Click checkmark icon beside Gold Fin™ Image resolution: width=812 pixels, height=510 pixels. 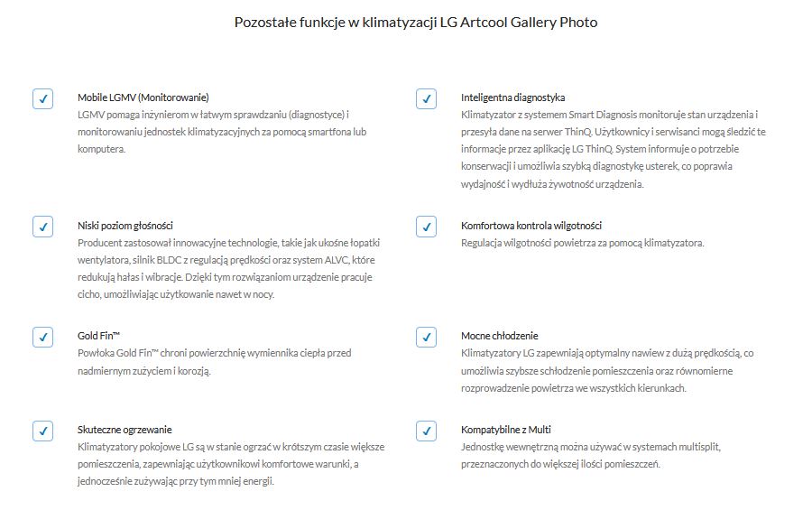(42, 338)
